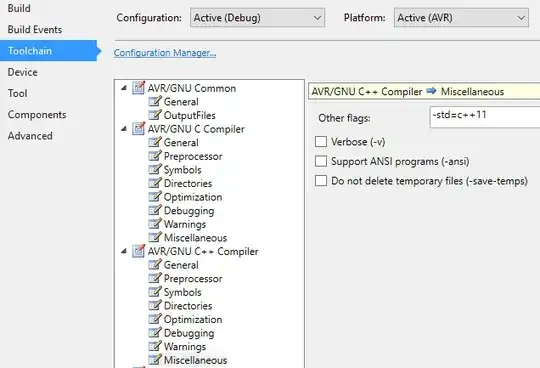The height and width of the screenshot is (368, 540).
Task: Open the Device tab
Action: pos(23,72)
